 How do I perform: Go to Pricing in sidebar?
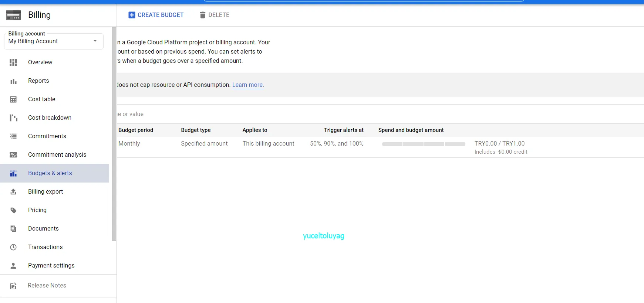click(54, 210)
